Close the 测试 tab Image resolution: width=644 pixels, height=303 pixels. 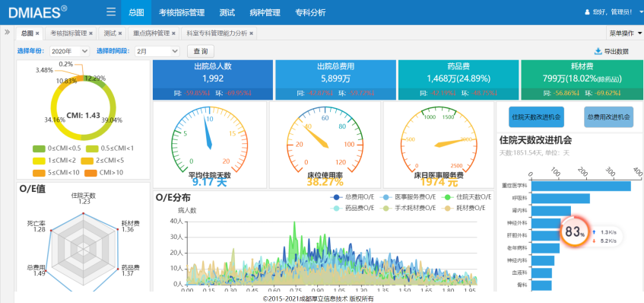point(120,33)
